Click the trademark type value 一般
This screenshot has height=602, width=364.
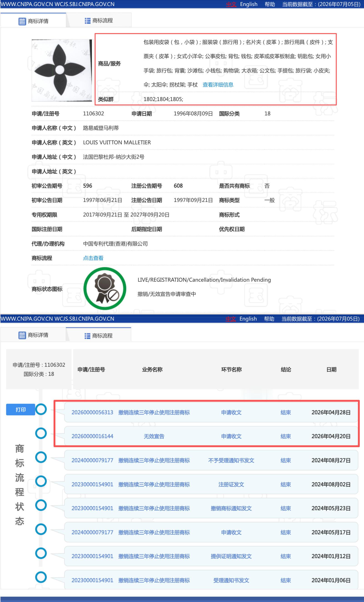(269, 200)
